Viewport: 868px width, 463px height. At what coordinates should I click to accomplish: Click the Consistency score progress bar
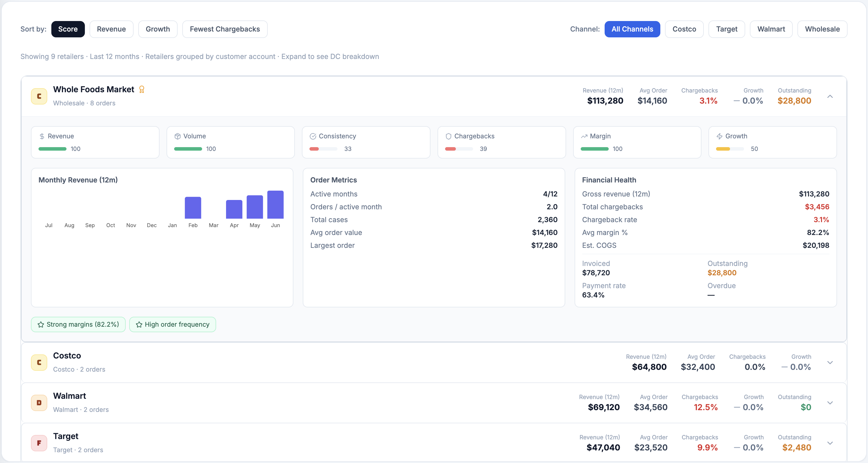(x=323, y=149)
